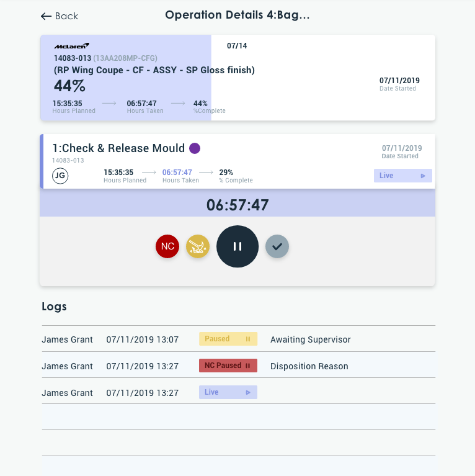Click the McLaren logo
Viewport: 475px width, 476px height.
(x=71, y=46)
